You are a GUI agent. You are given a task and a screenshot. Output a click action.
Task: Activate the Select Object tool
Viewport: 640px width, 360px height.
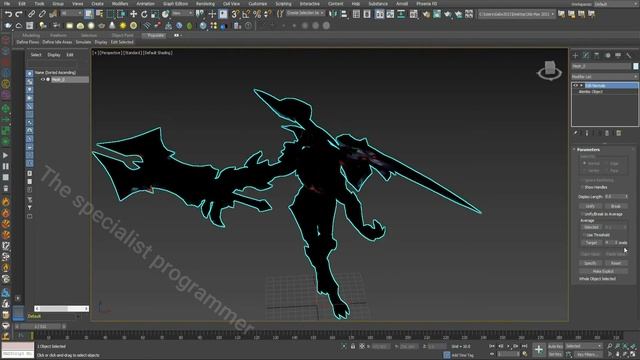pyautogui.click(x=89, y=14)
